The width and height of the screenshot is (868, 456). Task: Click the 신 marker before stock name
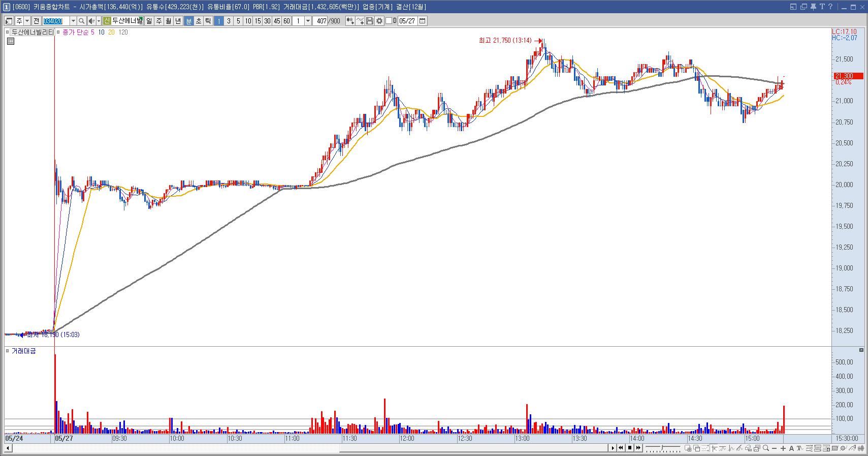(107, 21)
